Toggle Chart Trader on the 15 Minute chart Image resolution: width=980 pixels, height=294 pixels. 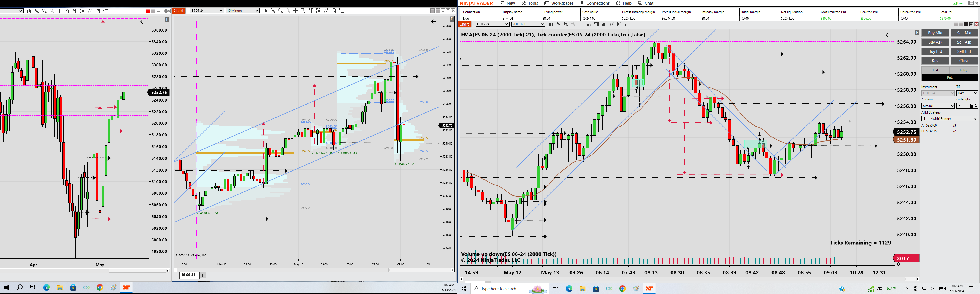tap(311, 11)
